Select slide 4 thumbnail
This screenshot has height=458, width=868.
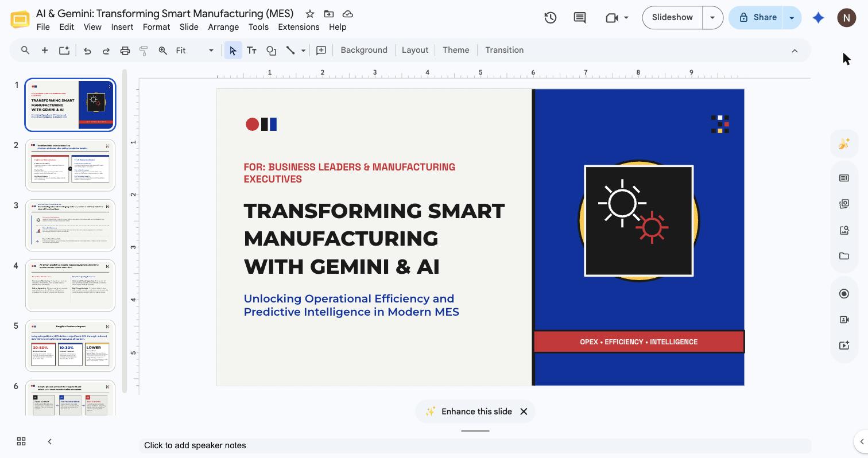(x=70, y=286)
